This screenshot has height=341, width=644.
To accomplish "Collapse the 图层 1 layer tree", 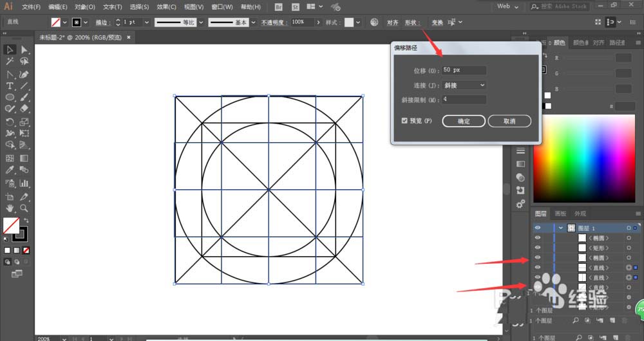I will pos(561,228).
